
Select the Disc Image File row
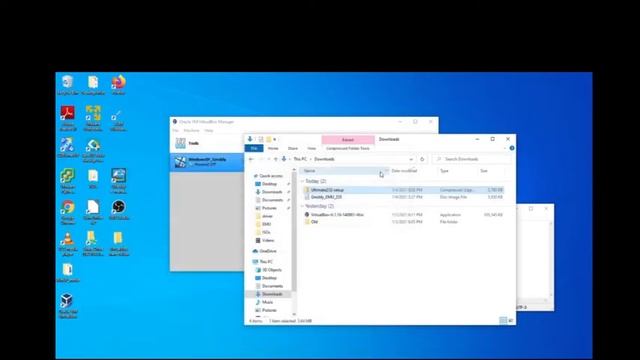tap(404, 197)
